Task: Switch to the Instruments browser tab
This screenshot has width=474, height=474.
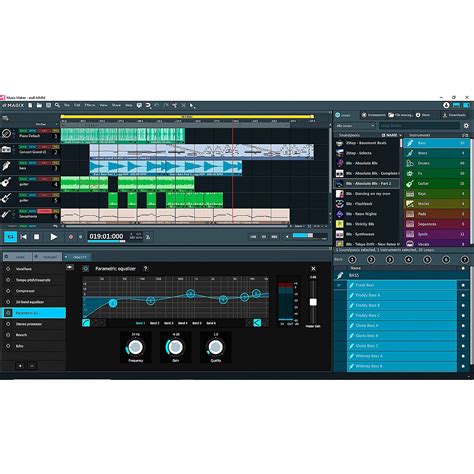Action: pyautogui.click(x=373, y=115)
